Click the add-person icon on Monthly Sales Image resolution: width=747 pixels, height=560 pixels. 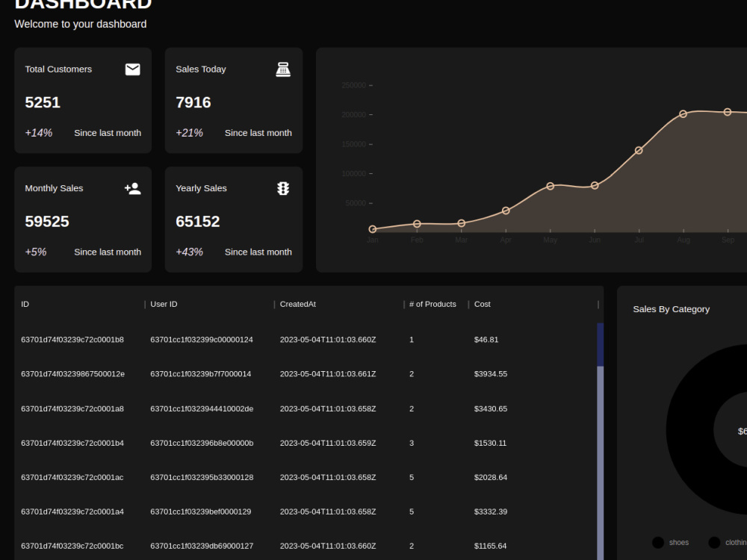tap(132, 189)
